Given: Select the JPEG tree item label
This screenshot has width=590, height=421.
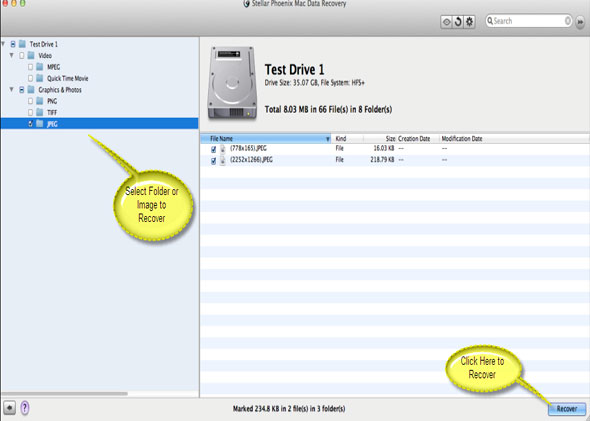Looking at the screenshot, I should click(52, 124).
